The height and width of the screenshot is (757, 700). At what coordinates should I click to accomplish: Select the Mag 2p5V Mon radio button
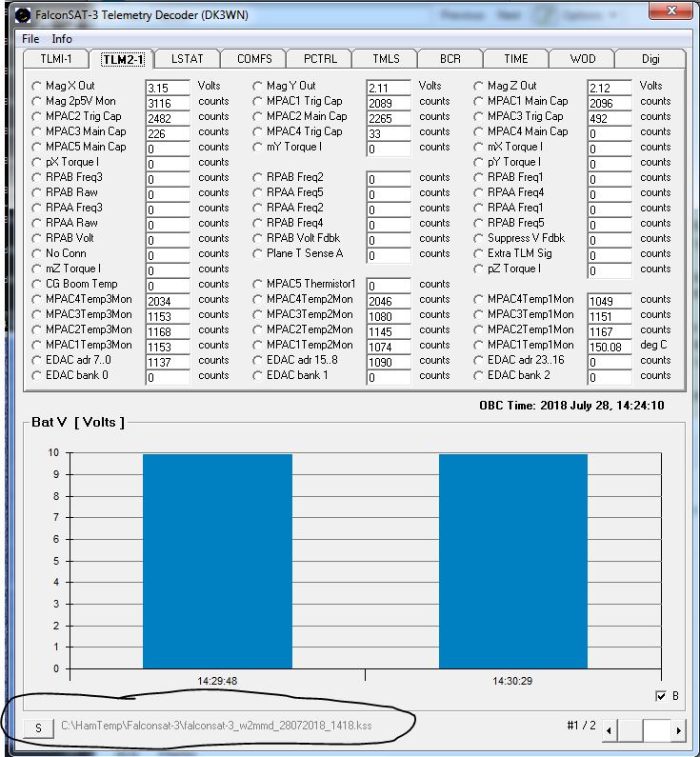click(37, 101)
